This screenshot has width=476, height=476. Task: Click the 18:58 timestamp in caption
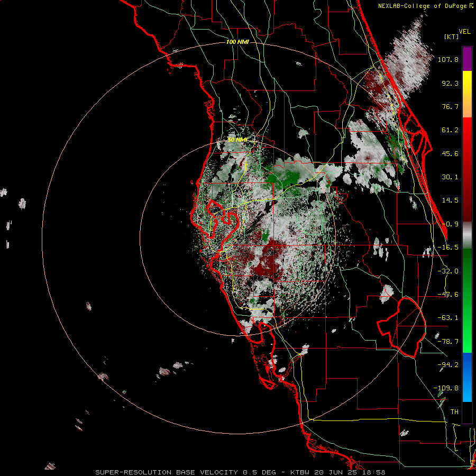pos(375,472)
